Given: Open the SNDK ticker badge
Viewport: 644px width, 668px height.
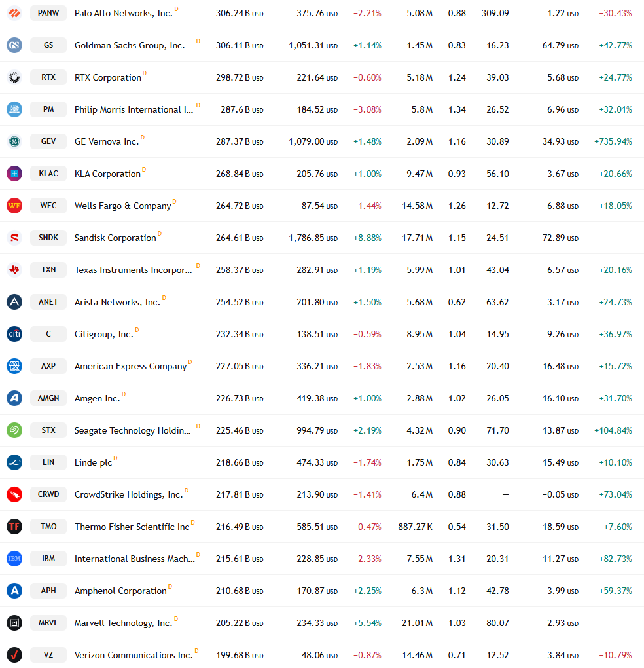Looking at the screenshot, I should pyautogui.click(x=48, y=238).
